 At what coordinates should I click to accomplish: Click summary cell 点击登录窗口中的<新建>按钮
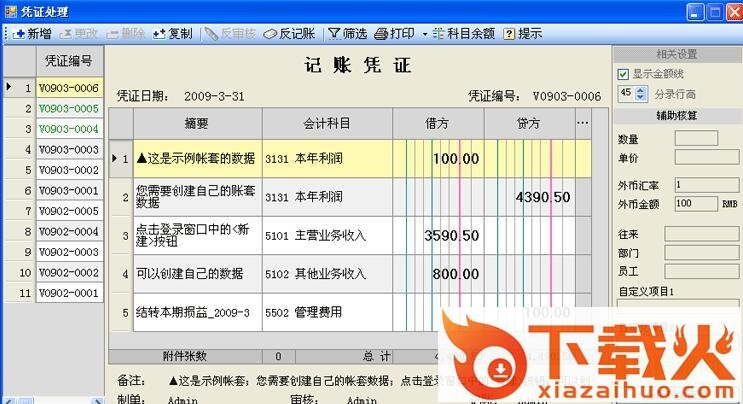(198, 235)
